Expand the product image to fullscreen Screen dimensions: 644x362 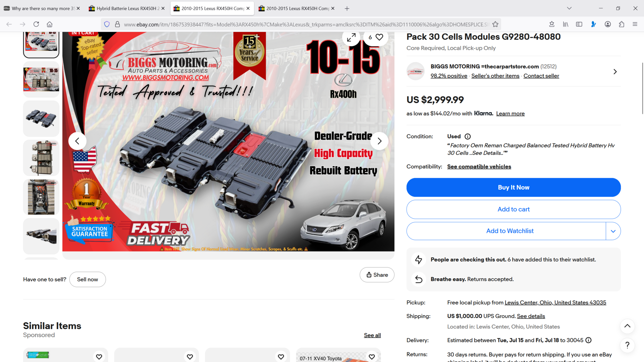point(351,38)
